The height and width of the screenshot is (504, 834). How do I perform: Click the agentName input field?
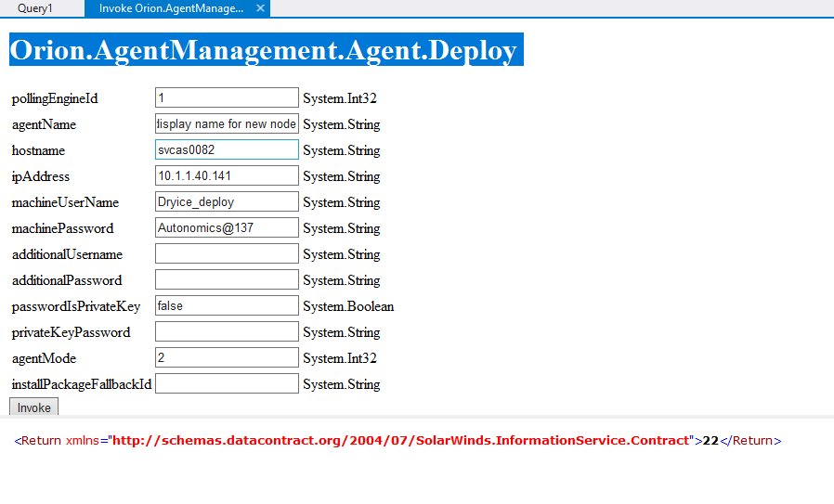[x=227, y=123]
